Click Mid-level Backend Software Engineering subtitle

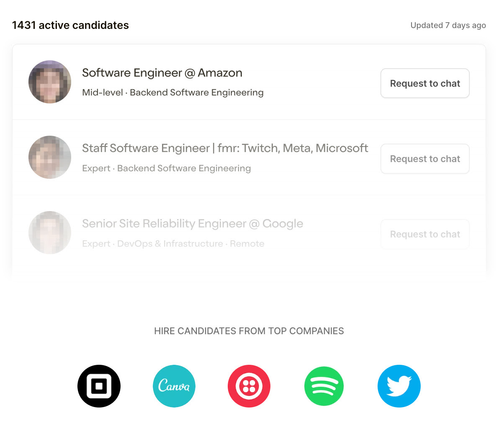tap(173, 93)
